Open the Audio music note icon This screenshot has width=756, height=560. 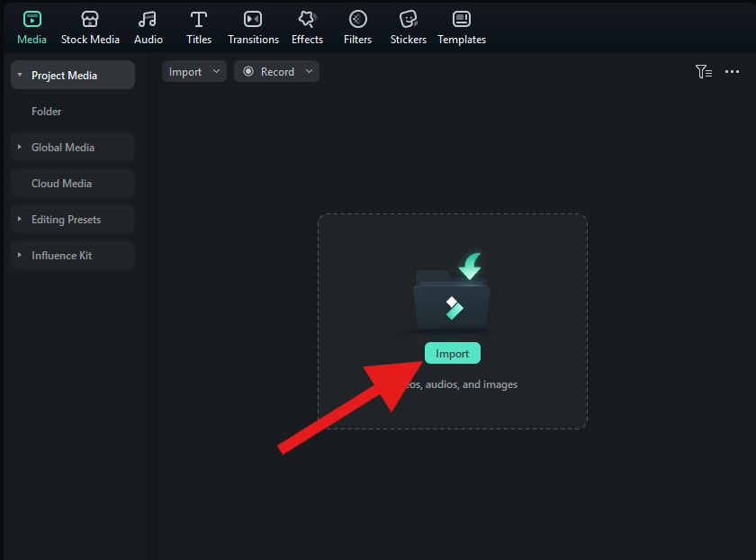tap(148, 19)
